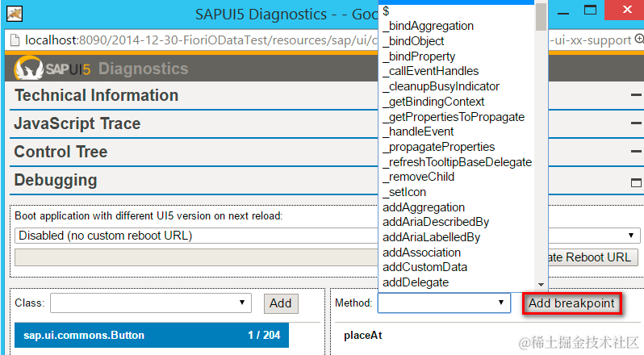The width and height of the screenshot is (644, 355).
Task: Click the window app icon in title bar
Action: 15,14
